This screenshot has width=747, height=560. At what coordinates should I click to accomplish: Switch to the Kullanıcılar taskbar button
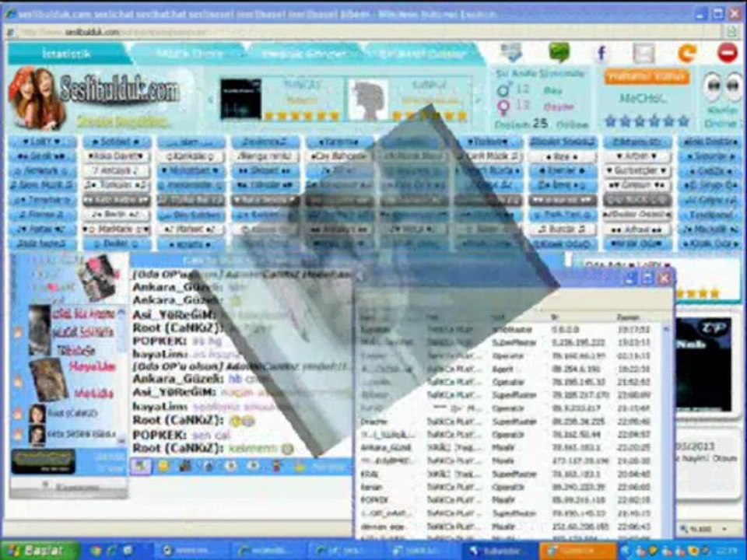click(x=501, y=551)
